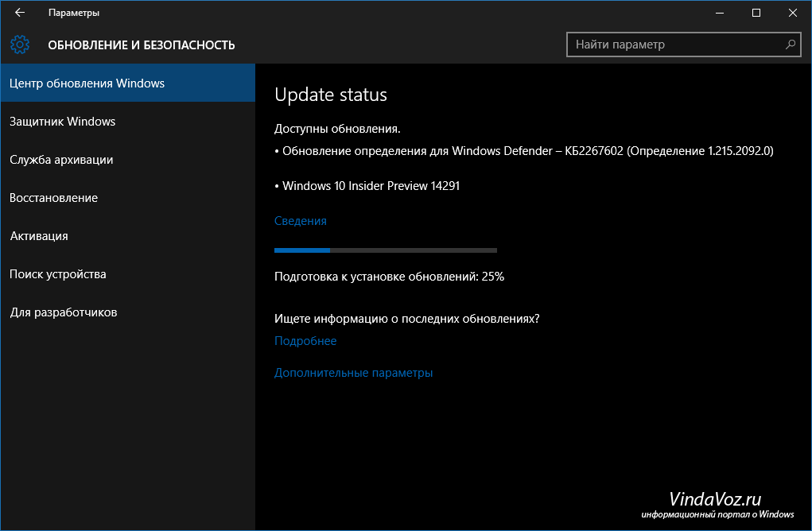Click the settings gear icon
812x531 pixels.
[20, 45]
